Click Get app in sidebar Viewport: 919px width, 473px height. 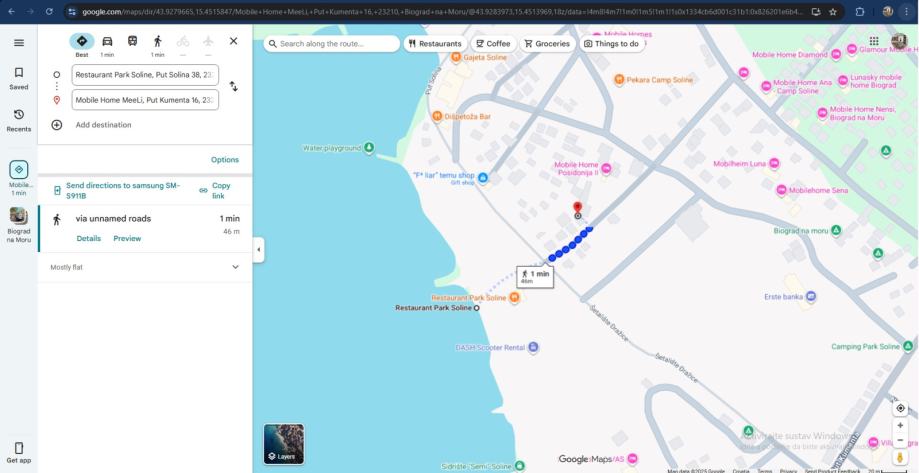pos(19,452)
